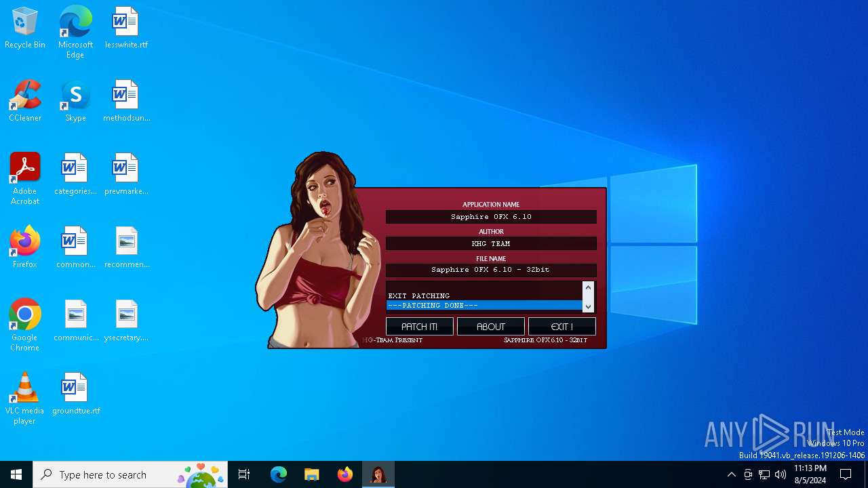Open Task View in the taskbar
The width and height of the screenshot is (868, 488).
(x=244, y=474)
